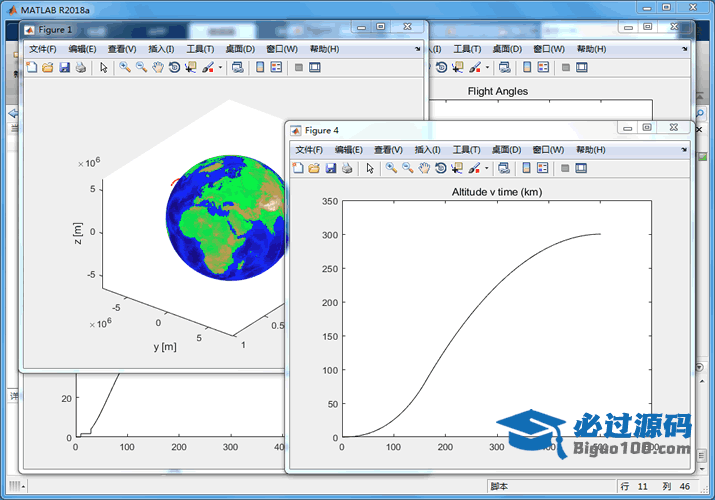Show plot tools in Figure 4 toolbar
Viewport: 715px width, 500px height.
pyautogui.click(x=582, y=168)
